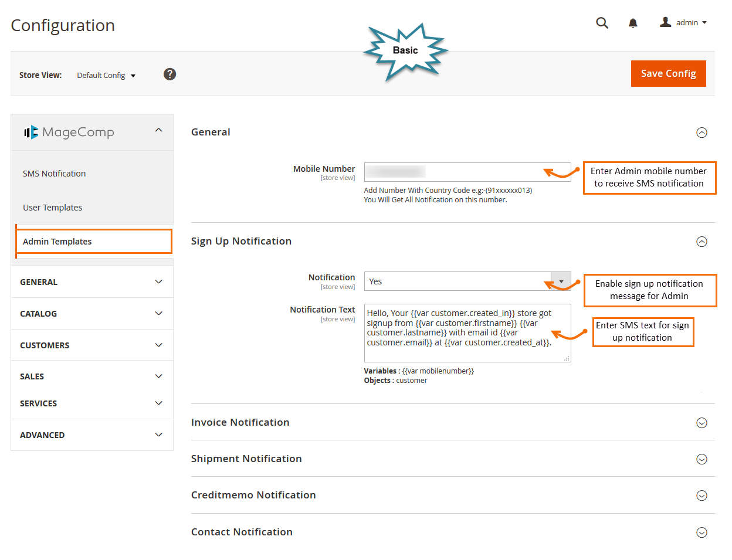The image size is (732, 560).
Task: Click the help question mark icon
Action: pos(170,74)
